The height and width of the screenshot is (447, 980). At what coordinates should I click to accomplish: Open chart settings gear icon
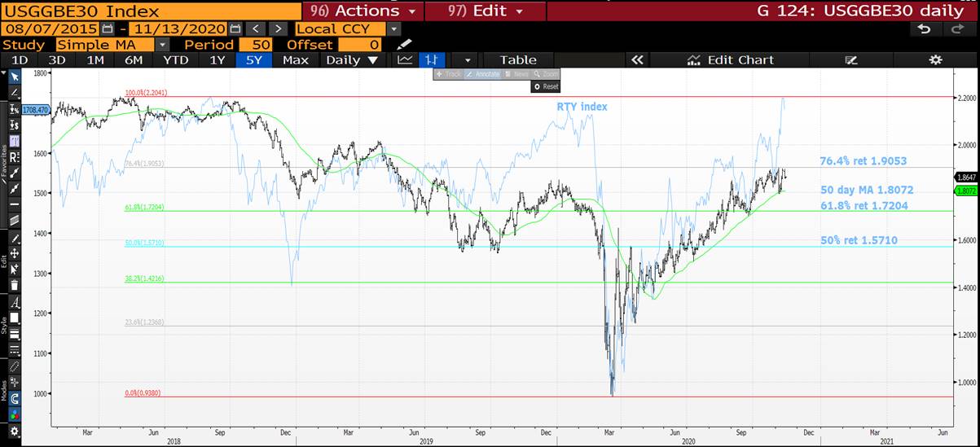pyautogui.click(x=935, y=59)
